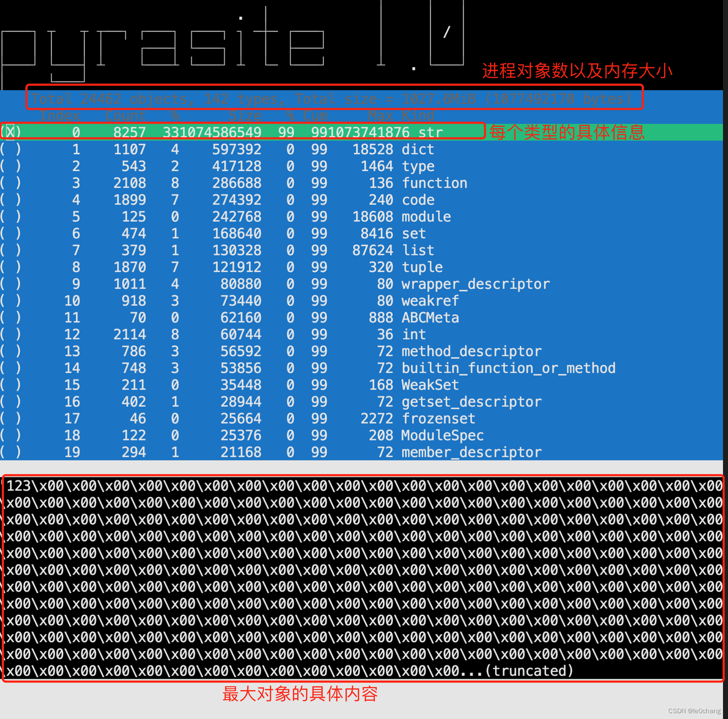Click the total objects summary line
The height and width of the screenshot is (719, 728).
[x=333, y=99]
